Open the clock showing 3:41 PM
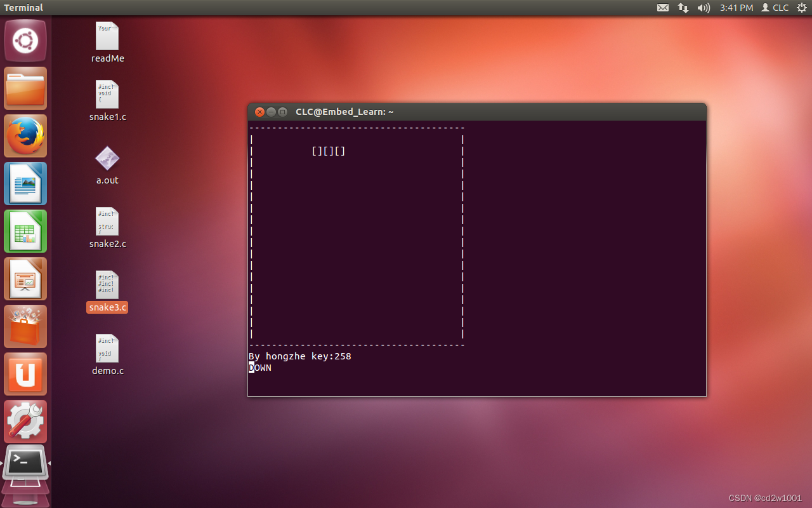The height and width of the screenshot is (508, 812). point(737,8)
